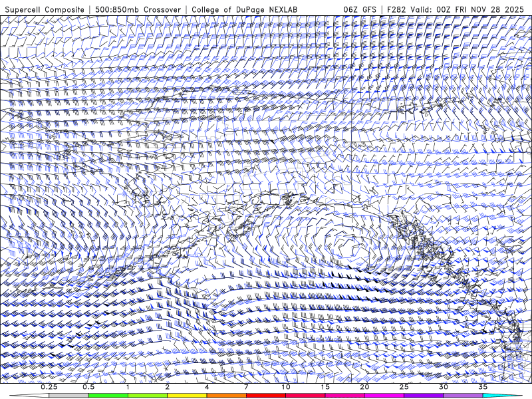Click the legend label '20'
This screenshot has width=532, height=399.
[x=364, y=387]
